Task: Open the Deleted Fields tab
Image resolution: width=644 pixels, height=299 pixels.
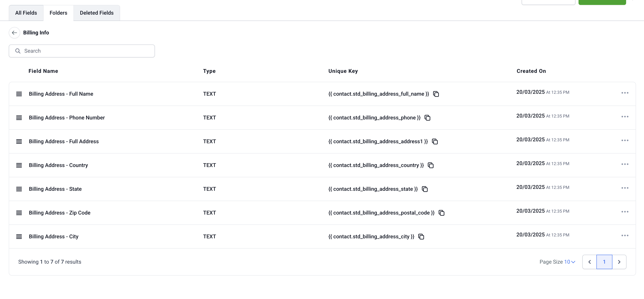Action: 96,13
